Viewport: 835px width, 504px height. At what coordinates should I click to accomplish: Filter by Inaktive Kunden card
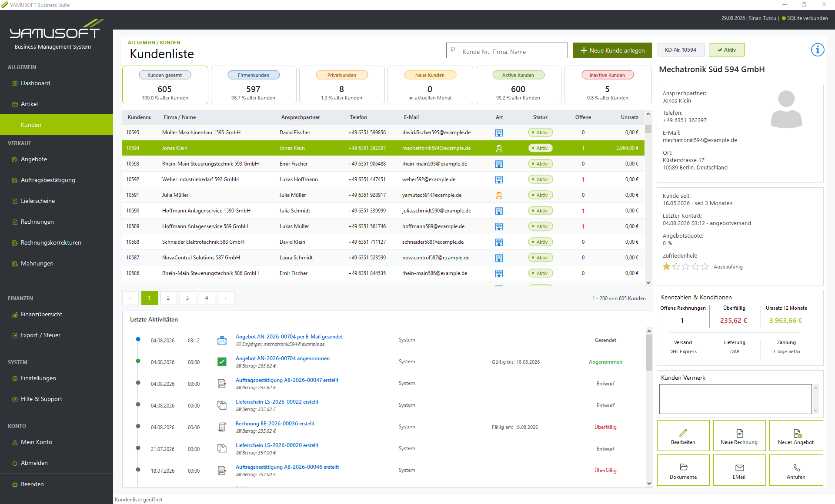[x=607, y=85]
